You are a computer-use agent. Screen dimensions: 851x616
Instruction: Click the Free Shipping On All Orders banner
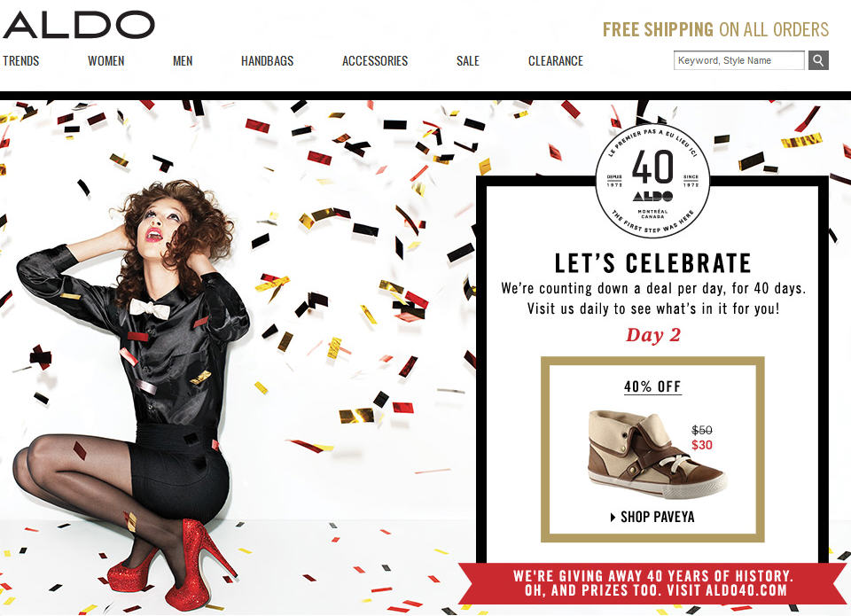coord(715,29)
